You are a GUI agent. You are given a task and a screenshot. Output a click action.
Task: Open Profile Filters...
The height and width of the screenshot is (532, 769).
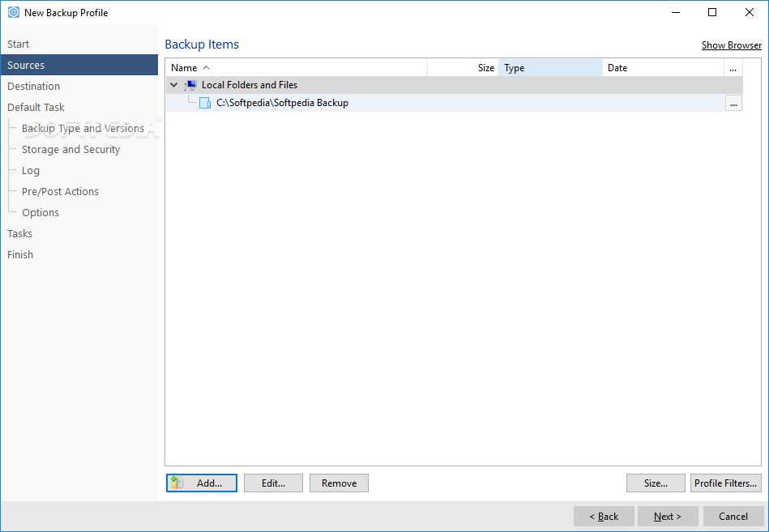point(726,483)
